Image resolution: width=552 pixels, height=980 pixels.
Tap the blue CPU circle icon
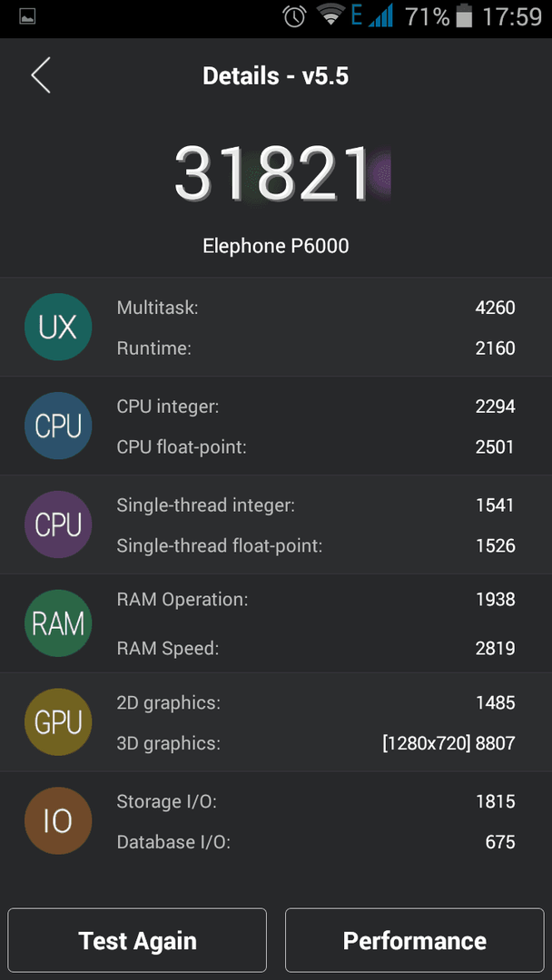(58, 426)
